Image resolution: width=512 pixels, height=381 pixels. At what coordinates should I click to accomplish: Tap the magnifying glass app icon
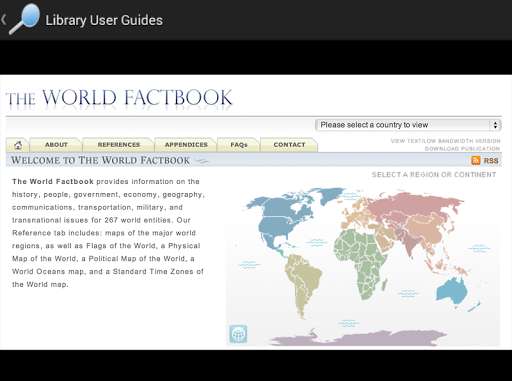click(25, 19)
